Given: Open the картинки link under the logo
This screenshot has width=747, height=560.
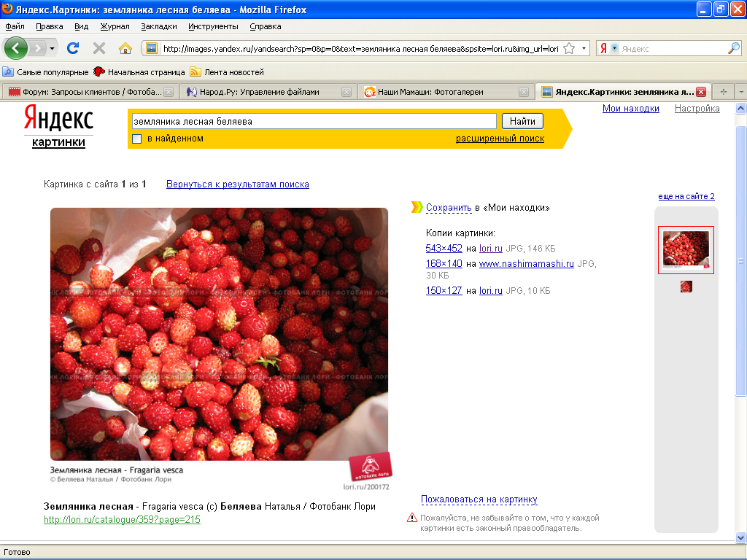Looking at the screenshot, I should 58,142.
